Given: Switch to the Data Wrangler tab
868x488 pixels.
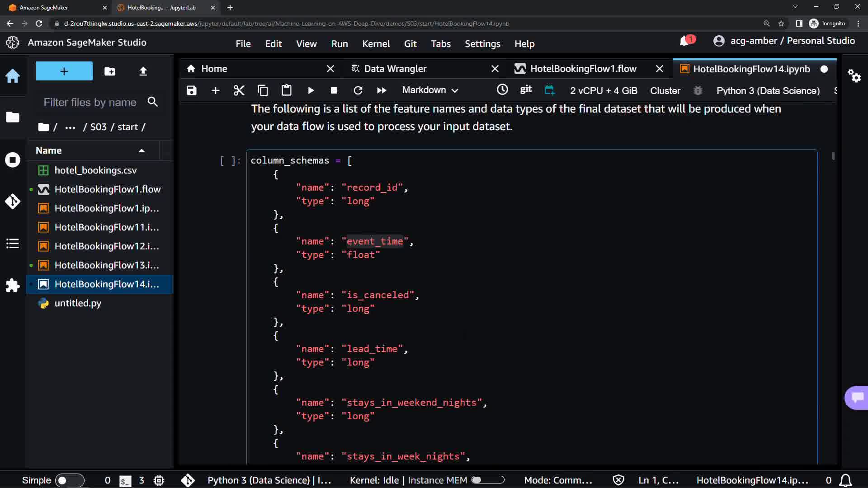Looking at the screenshot, I should point(395,69).
